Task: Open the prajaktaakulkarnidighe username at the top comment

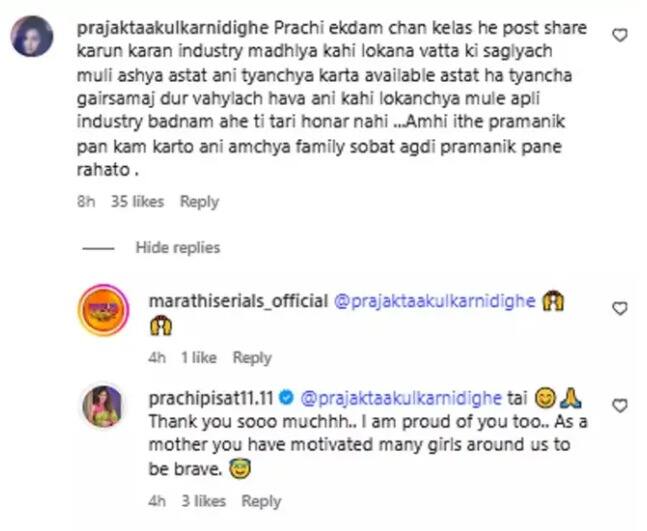Action: point(173,28)
